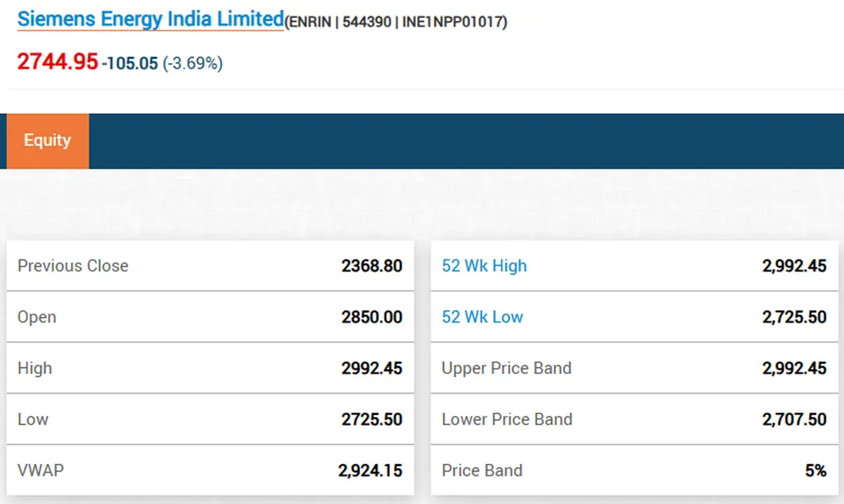The height and width of the screenshot is (504, 844).
Task: Click the Lower Price Band value 2,707.50
Action: click(x=795, y=420)
